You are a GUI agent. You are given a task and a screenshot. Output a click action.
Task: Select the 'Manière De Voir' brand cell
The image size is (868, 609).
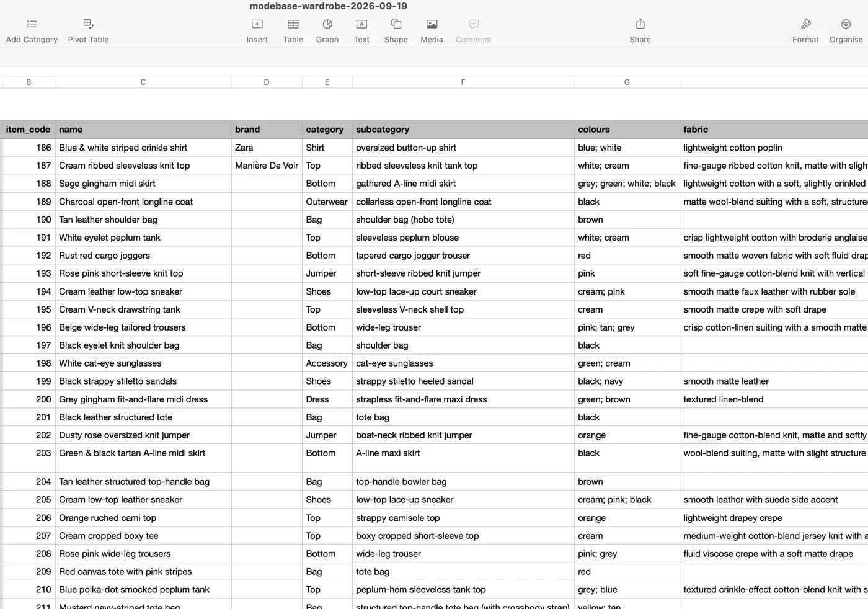coord(267,166)
